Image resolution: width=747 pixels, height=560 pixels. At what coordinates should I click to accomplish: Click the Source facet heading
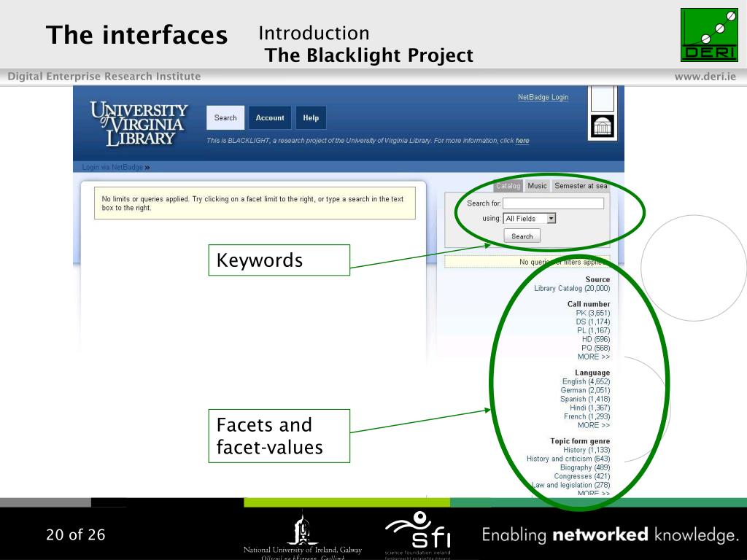(x=597, y=279)
